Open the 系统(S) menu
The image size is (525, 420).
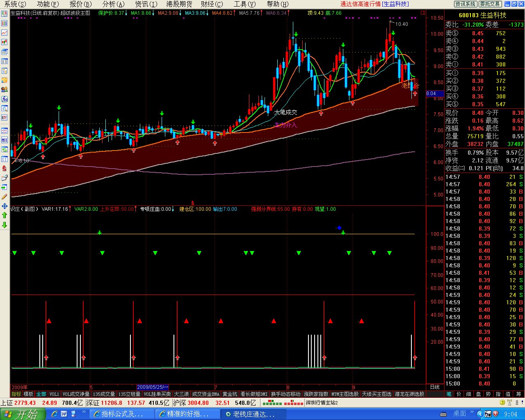[15, 4]
